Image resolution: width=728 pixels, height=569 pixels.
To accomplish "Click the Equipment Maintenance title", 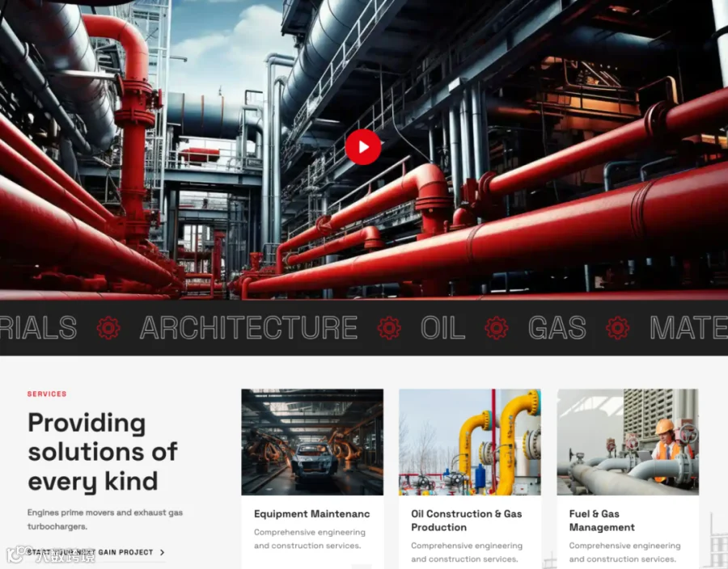I will tap(312, 514).
